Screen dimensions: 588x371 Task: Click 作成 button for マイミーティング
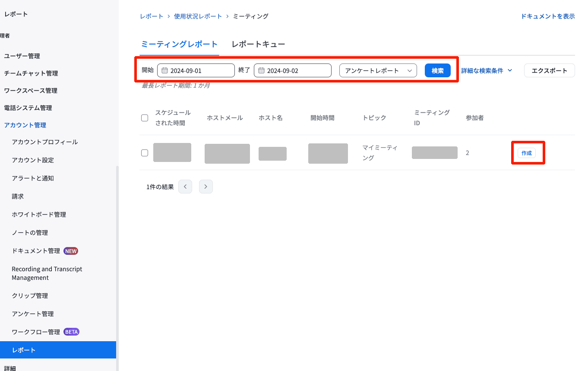[527, 153]
